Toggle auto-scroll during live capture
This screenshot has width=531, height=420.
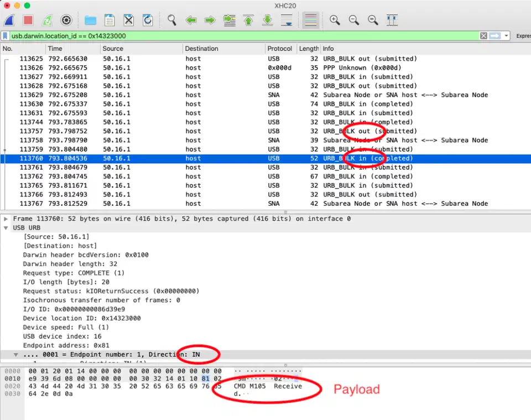tap(287, 20)
